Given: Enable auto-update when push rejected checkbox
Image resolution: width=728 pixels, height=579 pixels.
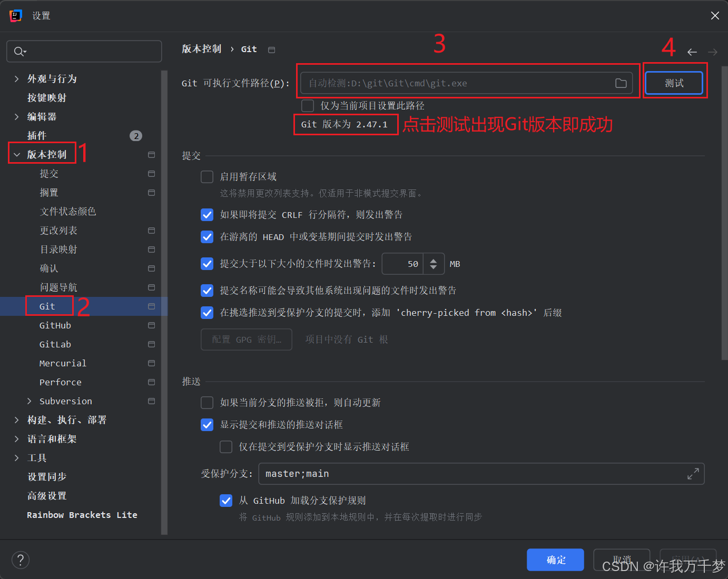Looking at the screenshot, I should point(207,403).
